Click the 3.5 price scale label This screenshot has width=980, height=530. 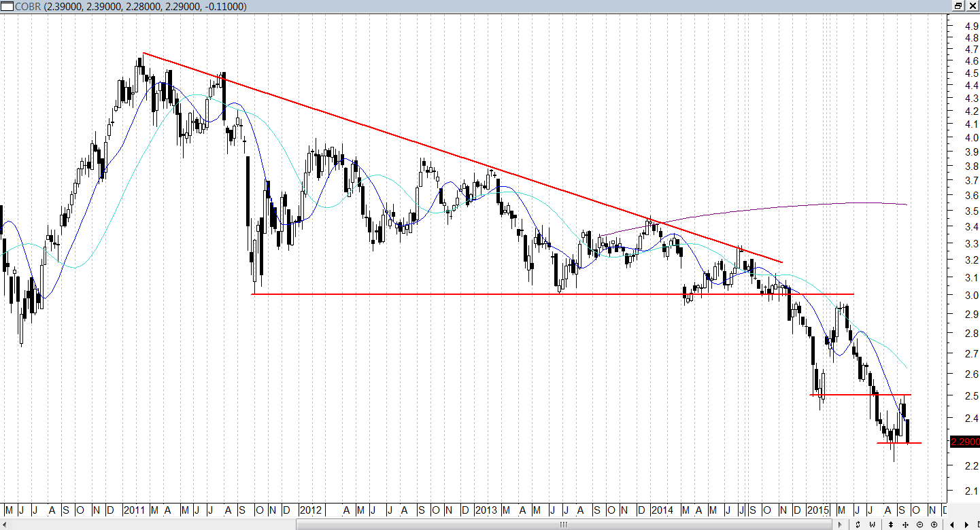[971, 211]
